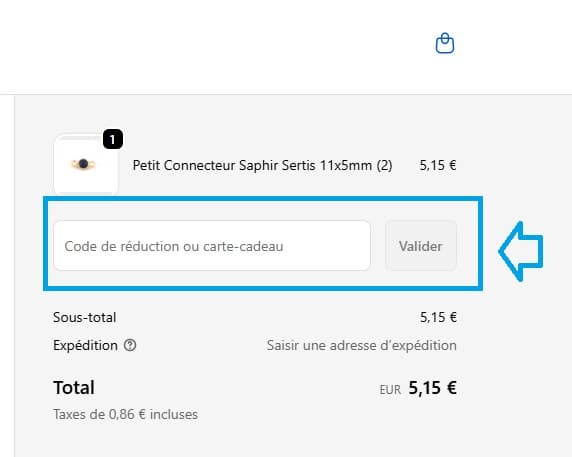572x457 pixels.
Task: Click the product price 5,15 € label
Action: (438, 165)
